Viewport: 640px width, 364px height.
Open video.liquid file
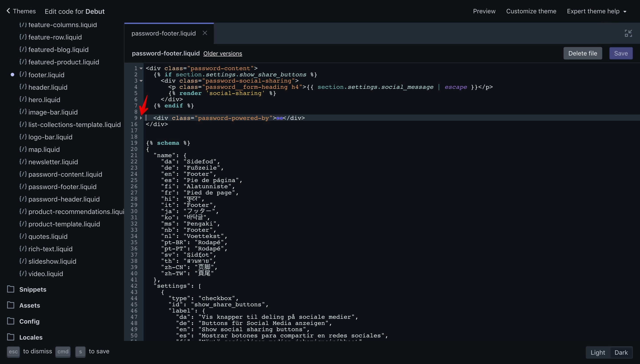coord(46,274)
